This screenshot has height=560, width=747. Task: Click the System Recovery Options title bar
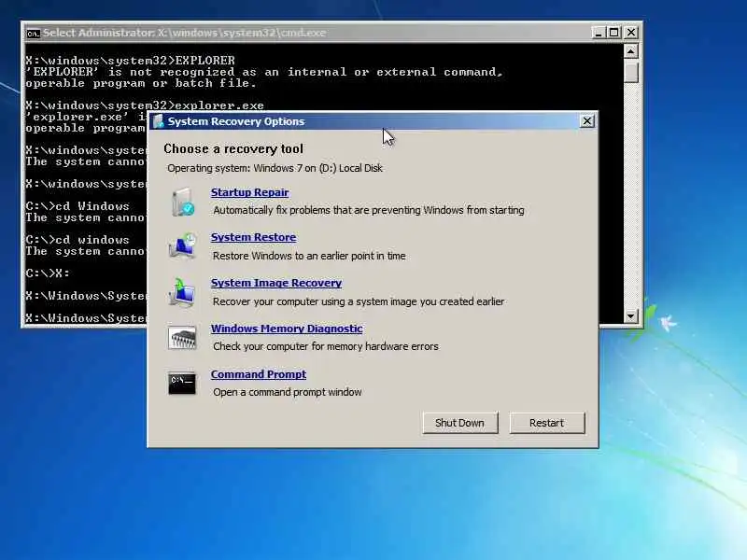pos(373,121)
